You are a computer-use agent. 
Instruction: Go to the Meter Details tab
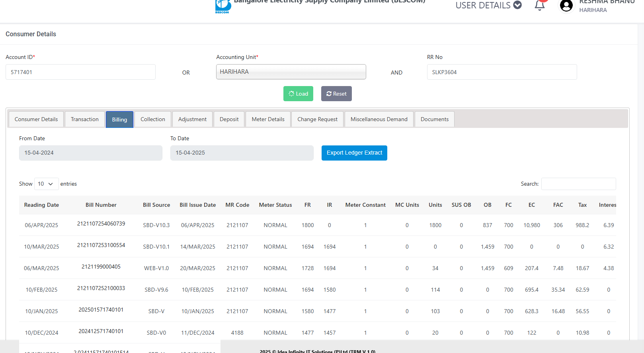pyautogui.click(x=268, y=120)
